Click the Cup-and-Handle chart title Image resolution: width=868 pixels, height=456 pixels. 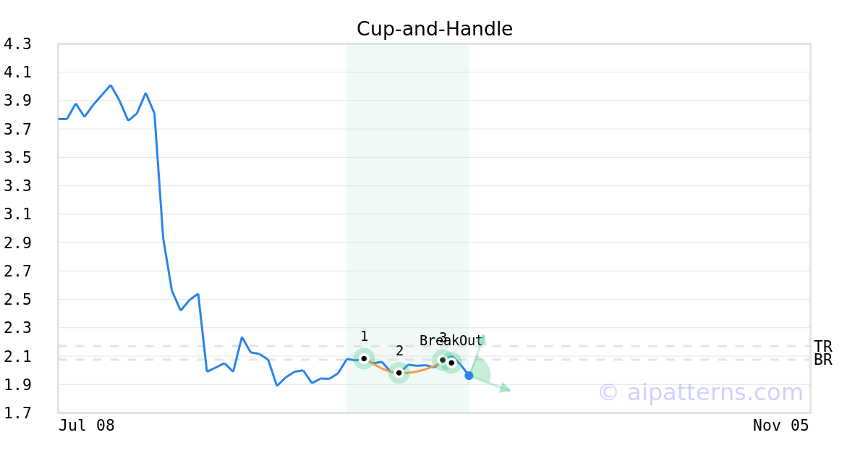(434, 29)
